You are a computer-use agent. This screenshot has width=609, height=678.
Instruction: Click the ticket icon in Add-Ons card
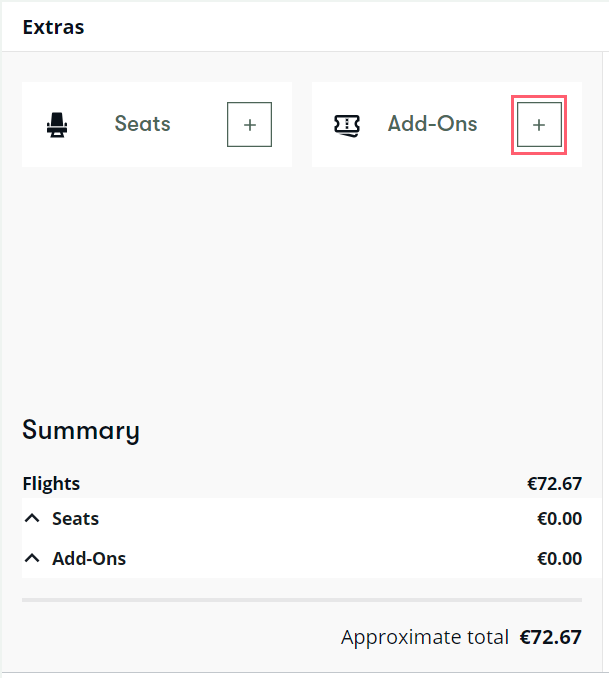pos(346,126)
